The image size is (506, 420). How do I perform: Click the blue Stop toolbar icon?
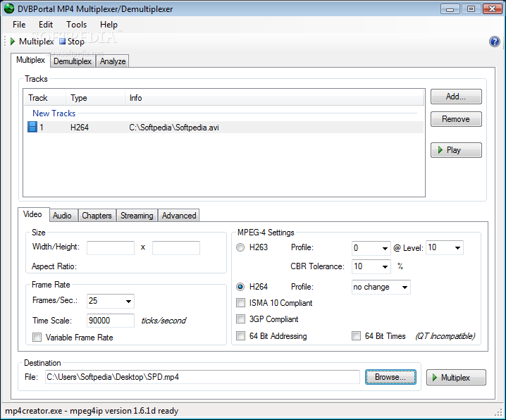(63, 42)
